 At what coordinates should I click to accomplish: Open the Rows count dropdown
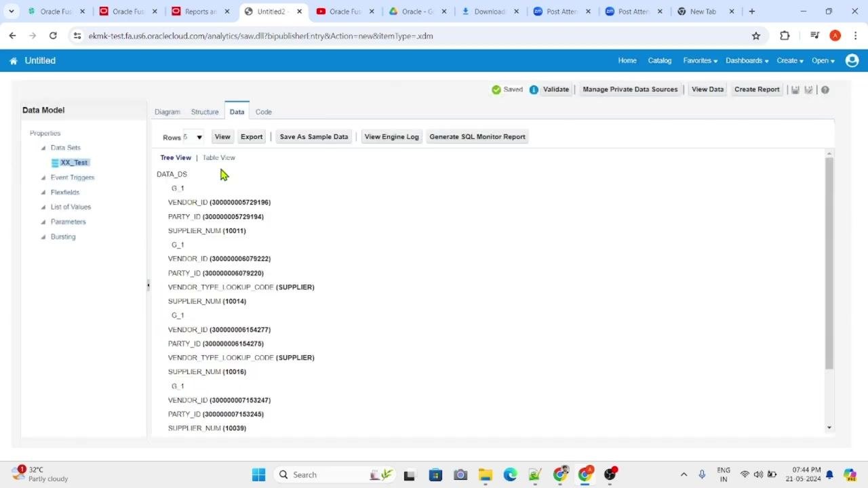point(193,137)
